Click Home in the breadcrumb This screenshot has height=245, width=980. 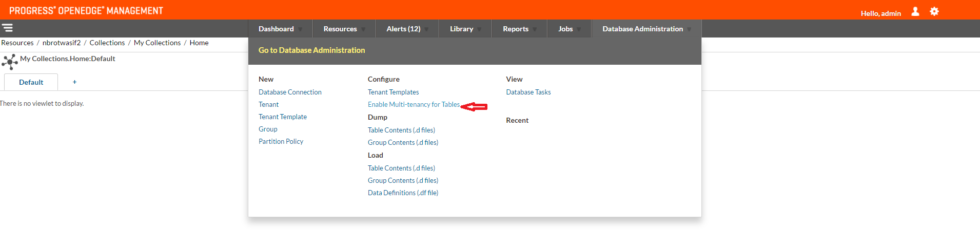199,43
